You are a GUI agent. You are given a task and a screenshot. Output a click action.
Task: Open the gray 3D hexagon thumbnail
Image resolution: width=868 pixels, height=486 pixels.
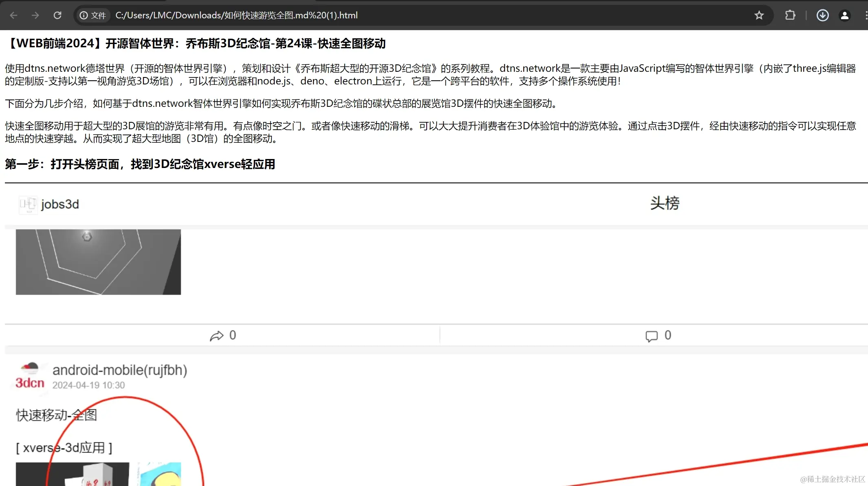[x=98, y=262]
